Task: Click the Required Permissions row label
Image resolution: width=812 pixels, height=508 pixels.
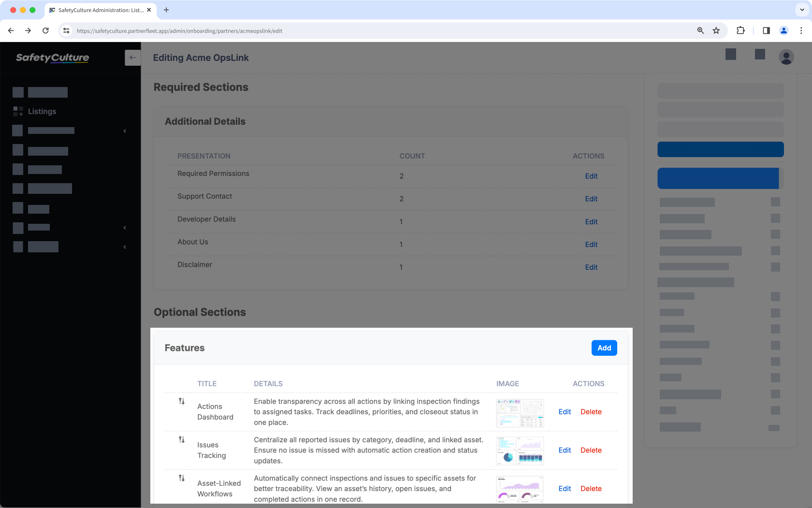Action: tap(213, 174)
